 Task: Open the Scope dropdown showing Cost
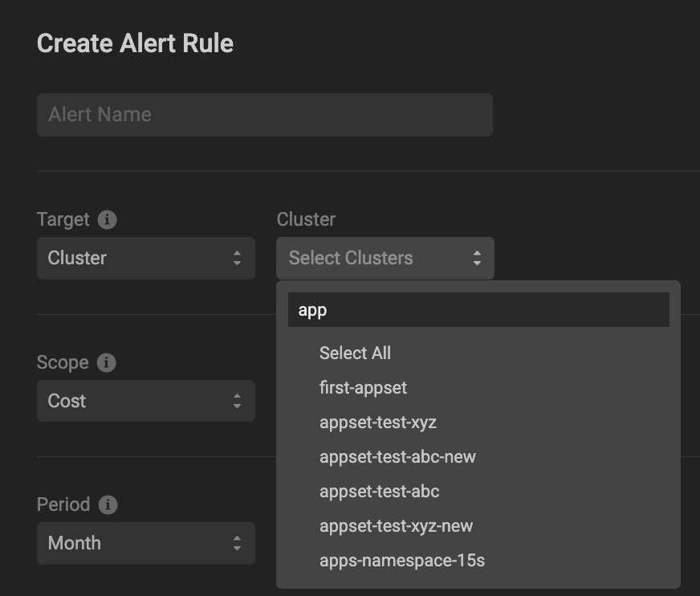click(145, 401)
